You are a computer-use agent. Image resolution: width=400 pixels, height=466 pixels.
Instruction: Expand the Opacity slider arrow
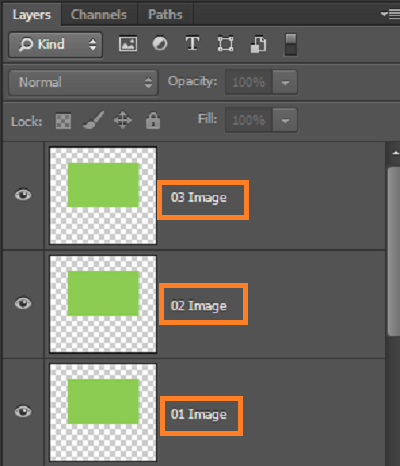[285, 82]
